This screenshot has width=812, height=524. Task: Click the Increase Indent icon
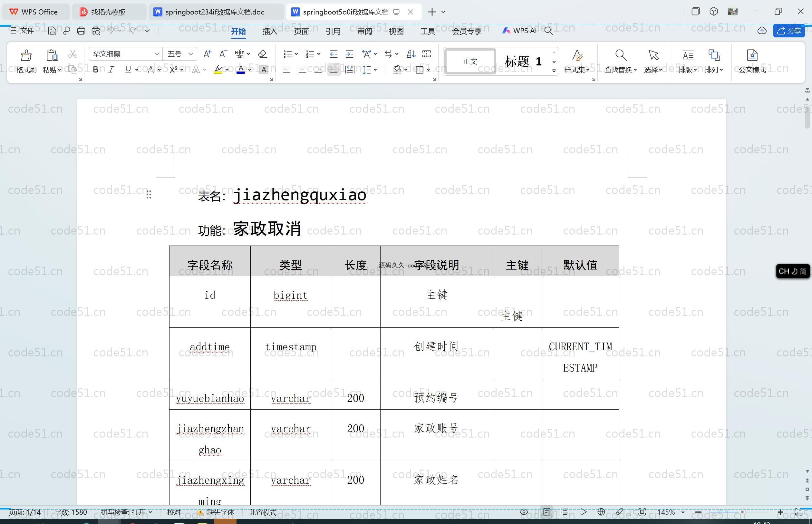(x=349, y=54)
